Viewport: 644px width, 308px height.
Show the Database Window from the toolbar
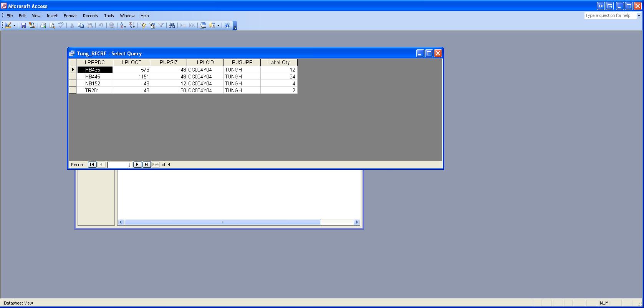point(203,25)
